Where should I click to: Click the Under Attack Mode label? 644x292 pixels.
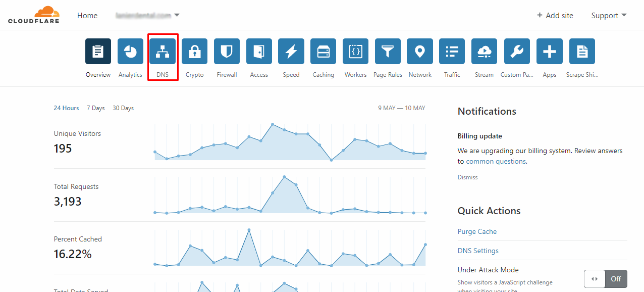[x=488, y=270]
